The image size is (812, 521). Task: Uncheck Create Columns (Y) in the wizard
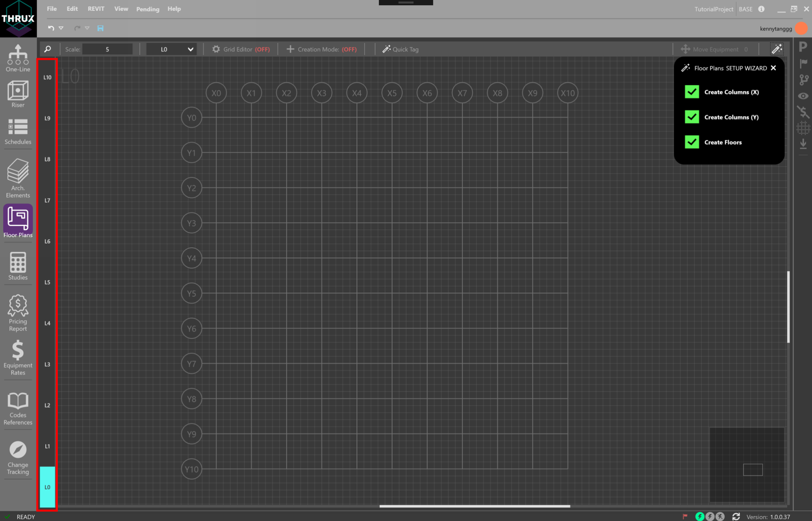(692, 117)
